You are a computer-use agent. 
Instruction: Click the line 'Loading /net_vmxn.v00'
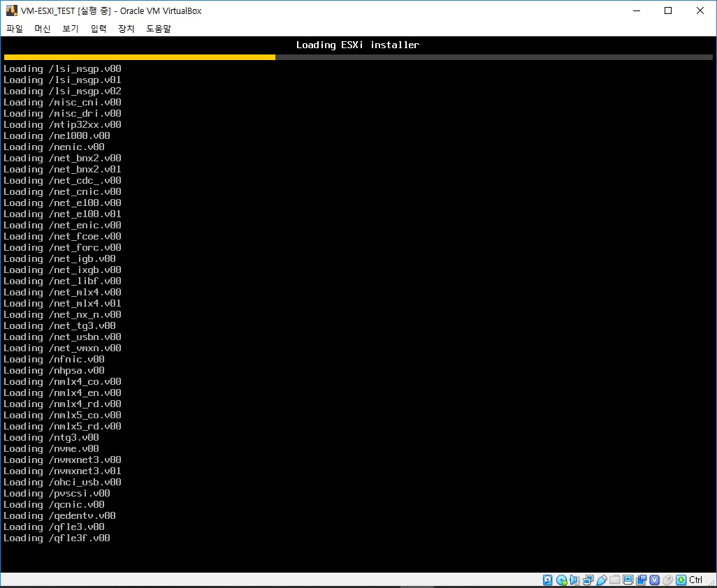pyautogui.click(x=62, y=348)
